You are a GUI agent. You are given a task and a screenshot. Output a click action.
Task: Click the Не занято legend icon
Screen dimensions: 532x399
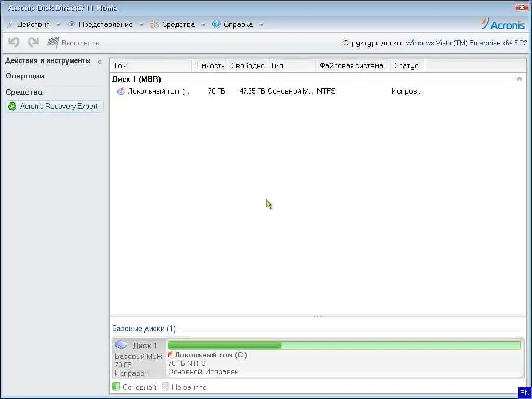point(165,387)
